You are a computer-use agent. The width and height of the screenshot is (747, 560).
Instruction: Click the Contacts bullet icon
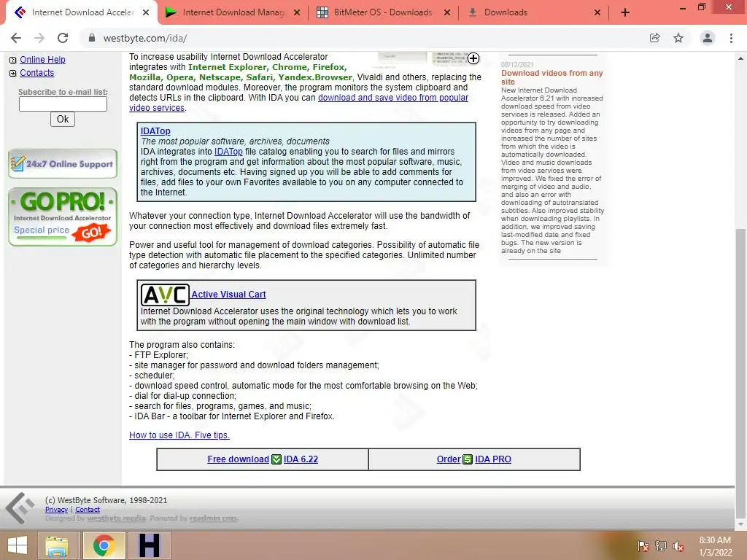click(x=13, y=74)
